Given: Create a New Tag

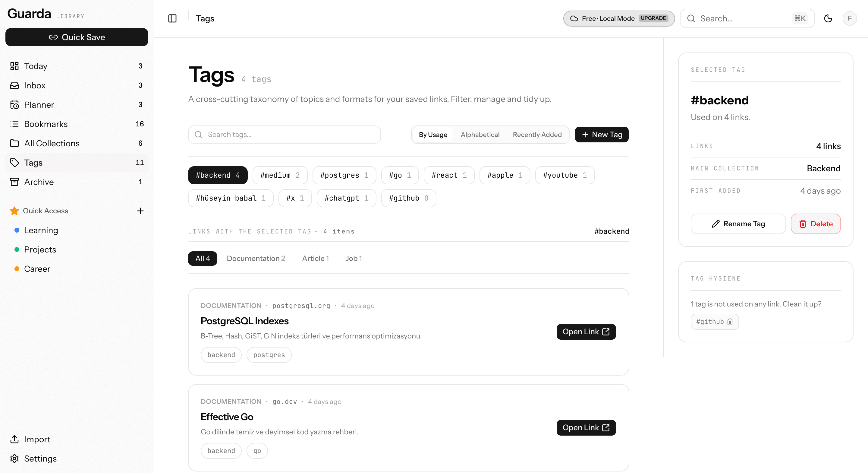Looking at the screenshot, I should (x=602, y=135).
